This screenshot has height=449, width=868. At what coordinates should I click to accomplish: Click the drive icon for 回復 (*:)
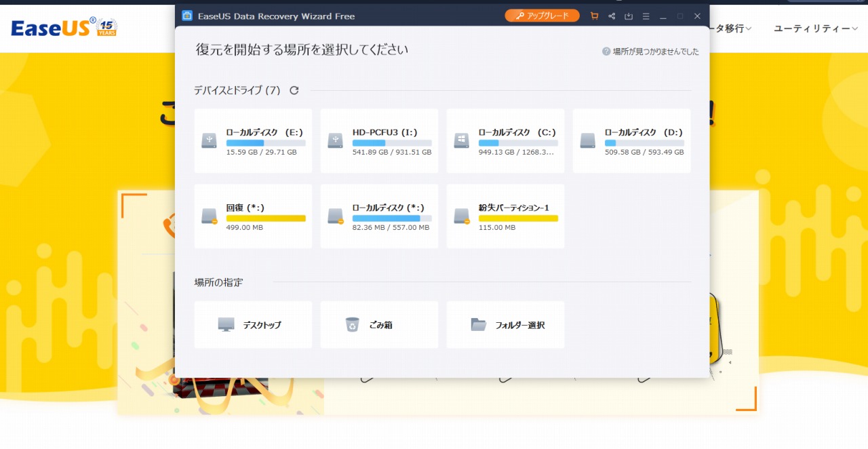point(209,216)
